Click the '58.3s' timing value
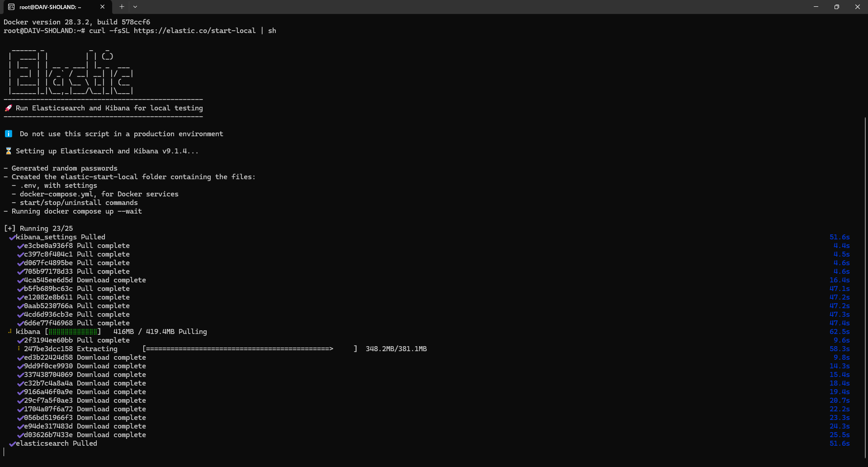The height and width of the screenshot is (467, 868). (x=840, y=349)
